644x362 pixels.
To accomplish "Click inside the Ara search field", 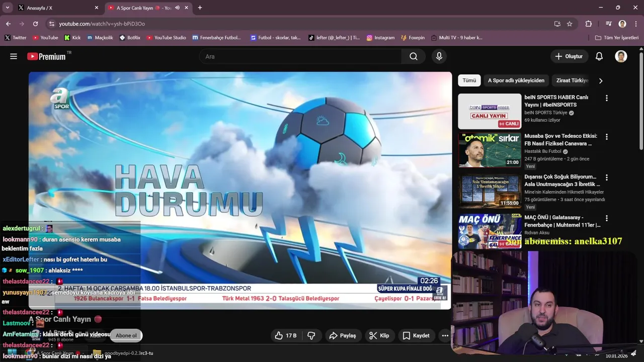I will (x=301, y=56).
